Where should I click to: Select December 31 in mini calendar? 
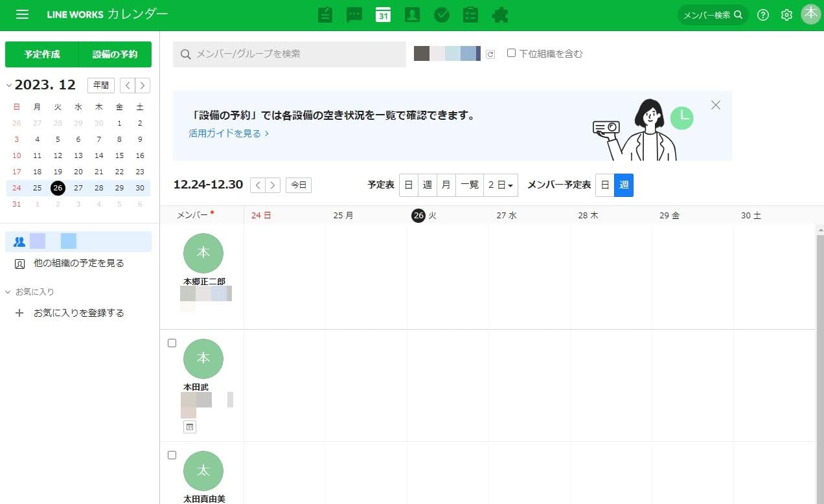17,204
